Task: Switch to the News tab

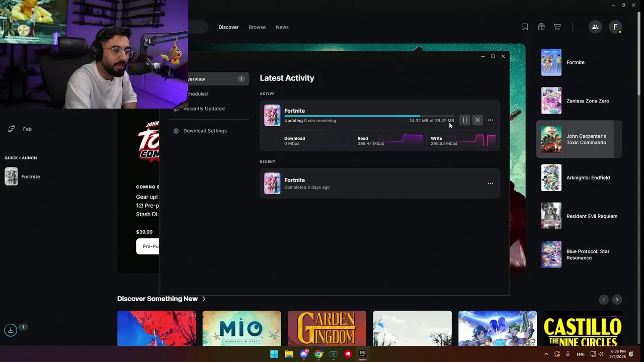Action: pyautogui.click(x=282, y=27)
